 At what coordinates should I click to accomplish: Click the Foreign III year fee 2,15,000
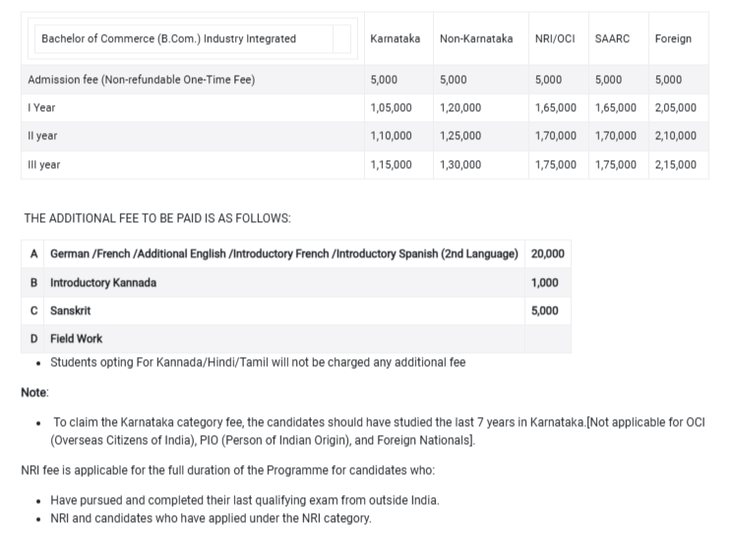[676, 164]
